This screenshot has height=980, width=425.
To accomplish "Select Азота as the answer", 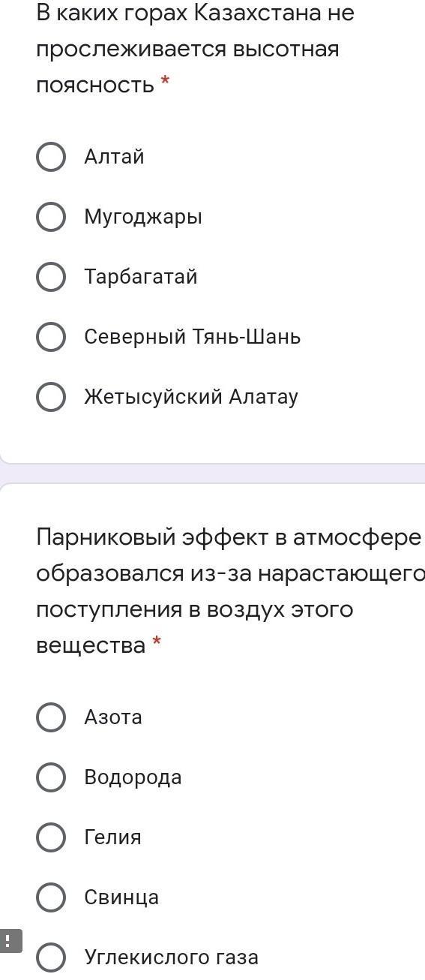I will click(51, 717).
